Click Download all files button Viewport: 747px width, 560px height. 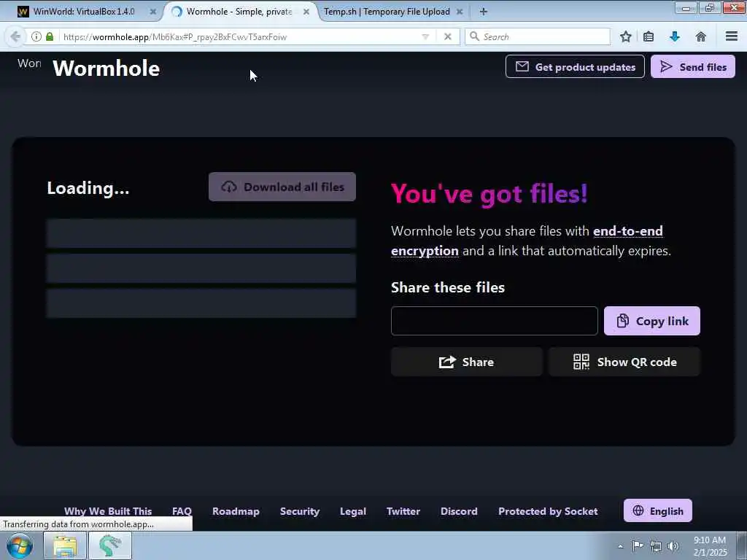(x=282, y=187)
